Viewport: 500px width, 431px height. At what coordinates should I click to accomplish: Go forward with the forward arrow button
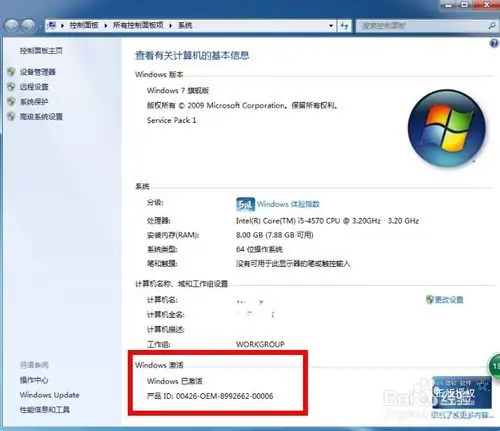tap(29, 25)
